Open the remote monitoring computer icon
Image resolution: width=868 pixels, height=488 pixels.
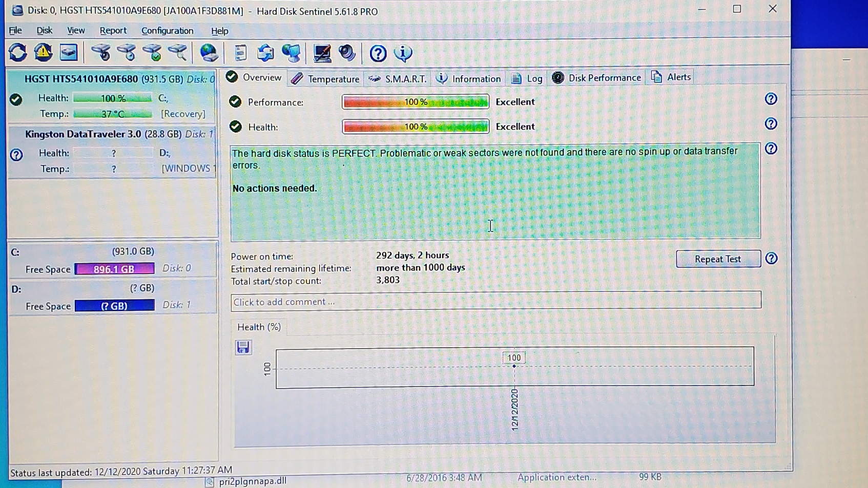tap(292, 53)
